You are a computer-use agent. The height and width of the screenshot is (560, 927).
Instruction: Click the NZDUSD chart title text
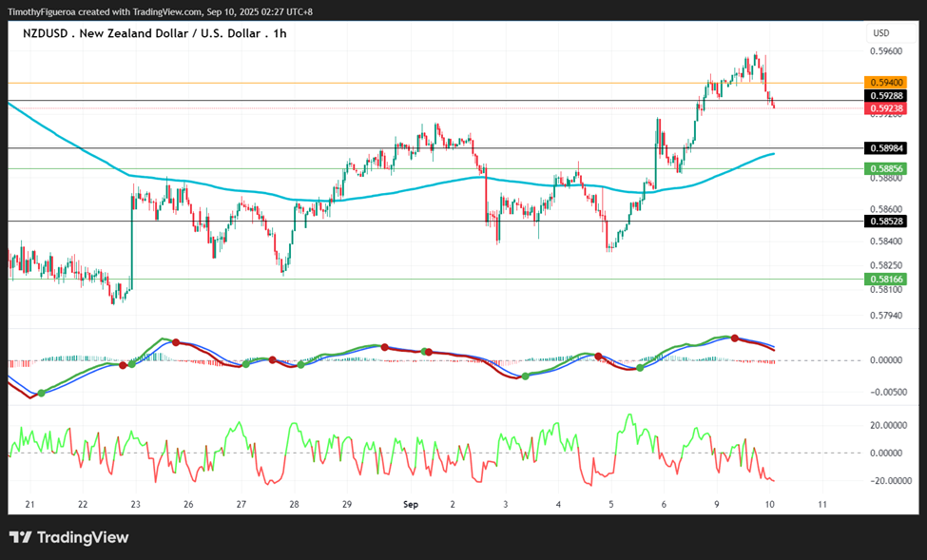[154, 33]
